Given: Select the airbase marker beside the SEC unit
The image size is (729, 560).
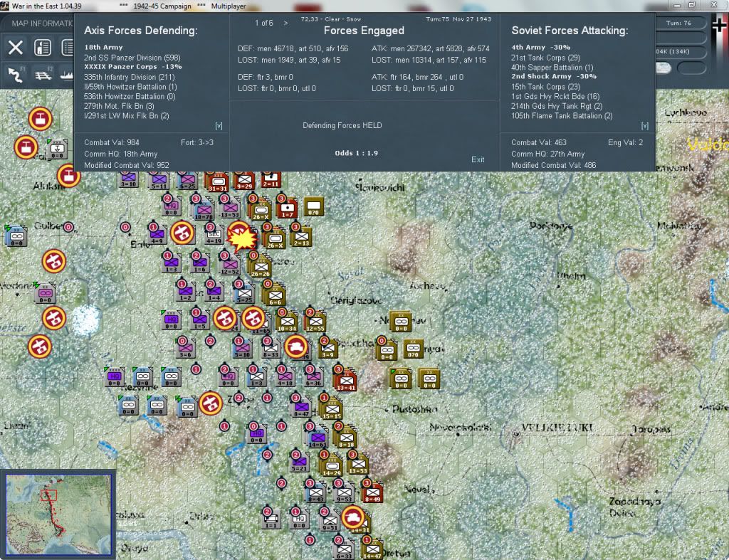Looking at the screenshot, I should [x=182, y=233].
